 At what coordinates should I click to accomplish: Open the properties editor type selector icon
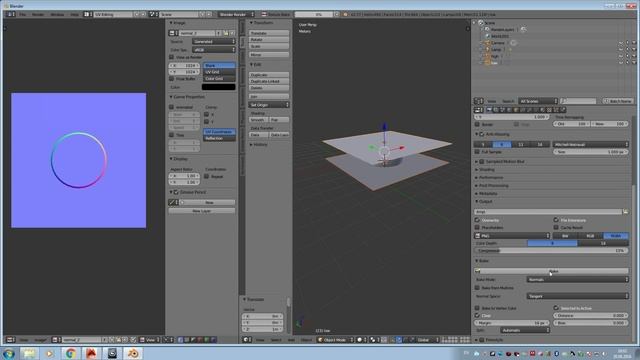point(478,110)
